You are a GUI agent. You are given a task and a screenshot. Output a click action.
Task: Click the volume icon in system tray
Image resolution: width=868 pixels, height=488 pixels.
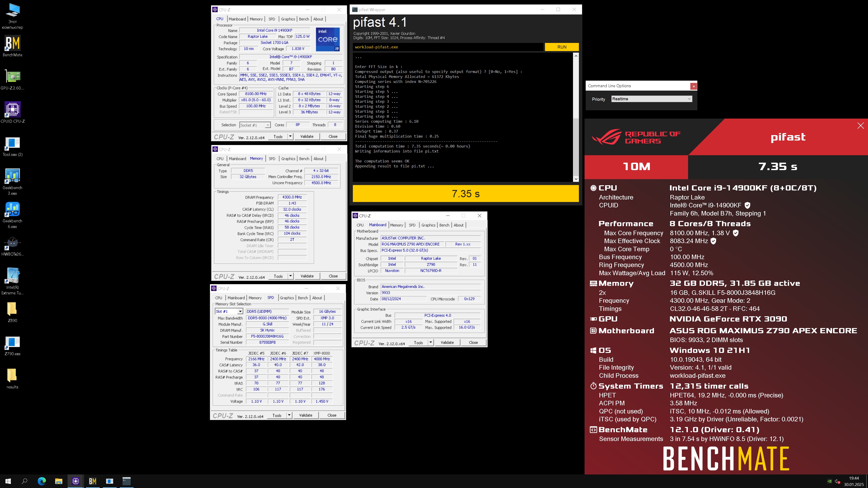[x=838, y=481]
